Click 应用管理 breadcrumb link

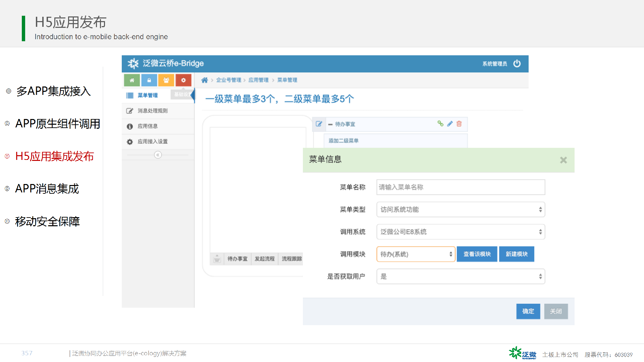pyautogui.click(x=258, y=80)
